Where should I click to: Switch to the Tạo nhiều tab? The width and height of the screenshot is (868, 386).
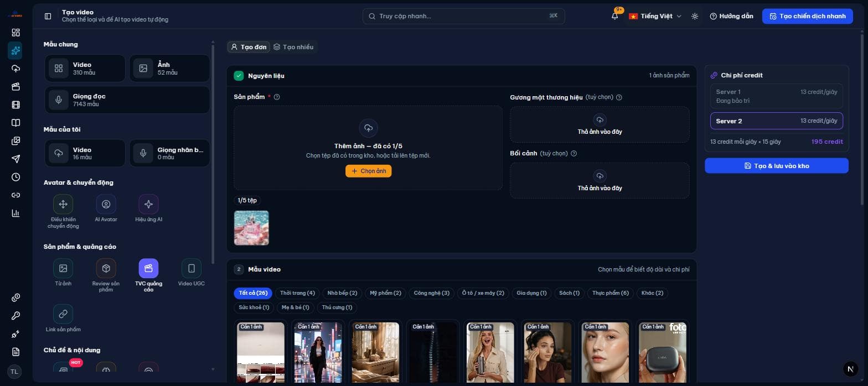pos(293,47)
